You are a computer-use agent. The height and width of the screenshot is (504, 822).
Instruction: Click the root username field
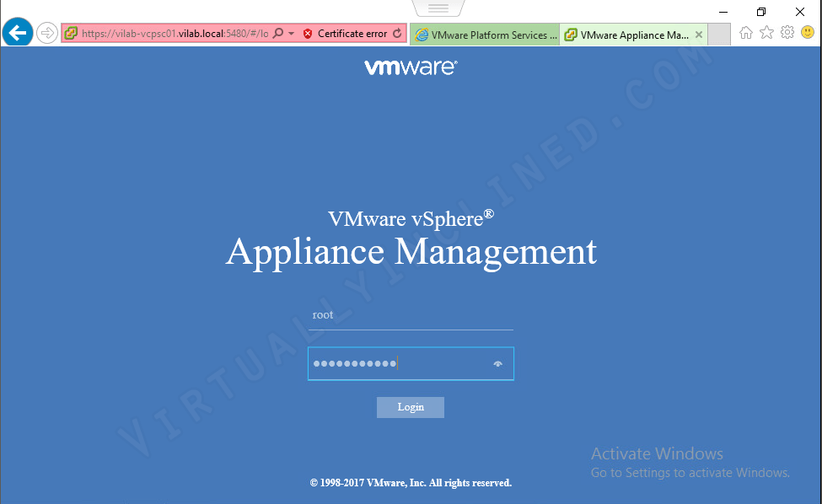tap(411, 314)
